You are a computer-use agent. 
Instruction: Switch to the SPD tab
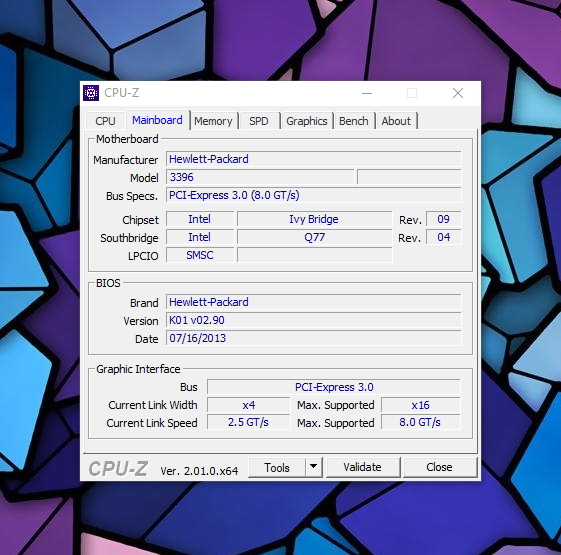pos(259,121)
